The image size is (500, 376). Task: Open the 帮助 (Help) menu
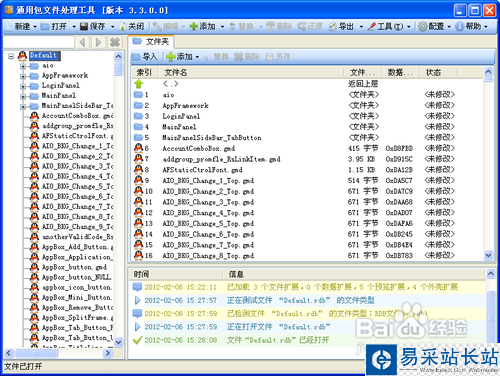point(471,26)
